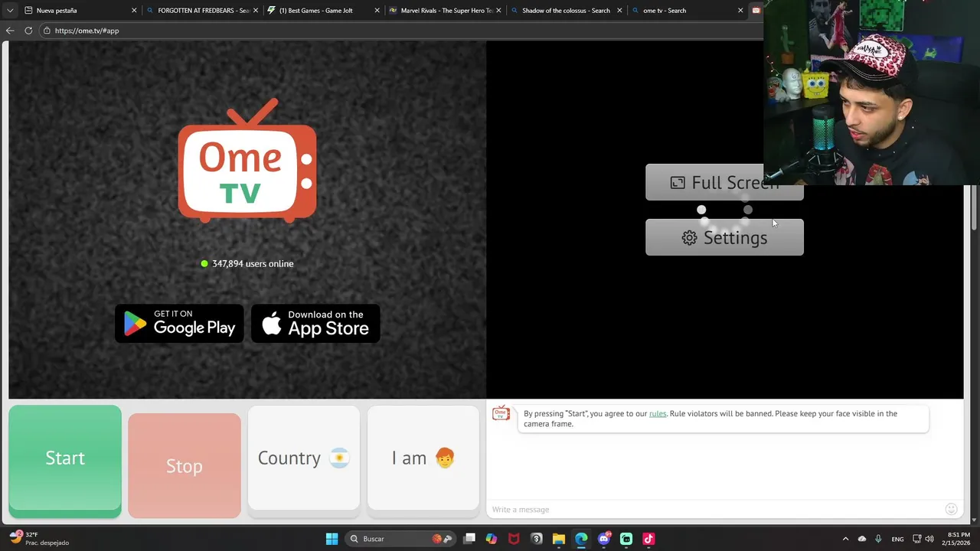View site information lock icon
Viewport: 980px width, 551px height.
click(x=47, y=31)
